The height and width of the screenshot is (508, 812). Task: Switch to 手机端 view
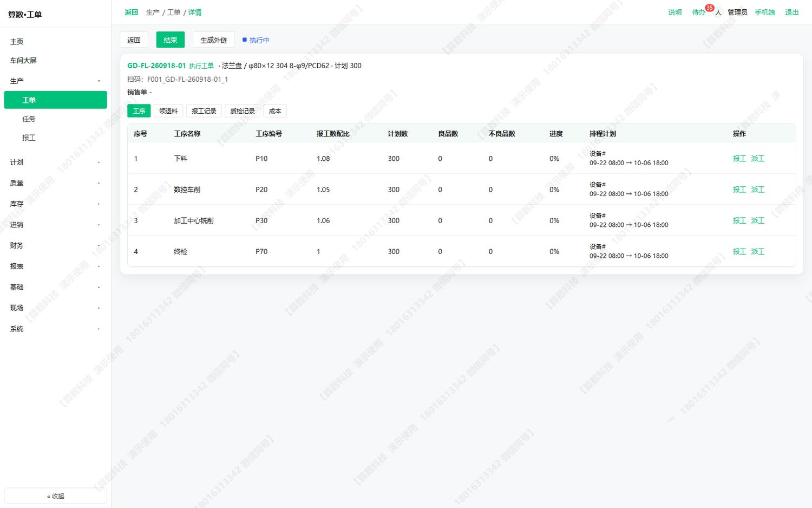[x=765, y=12]
